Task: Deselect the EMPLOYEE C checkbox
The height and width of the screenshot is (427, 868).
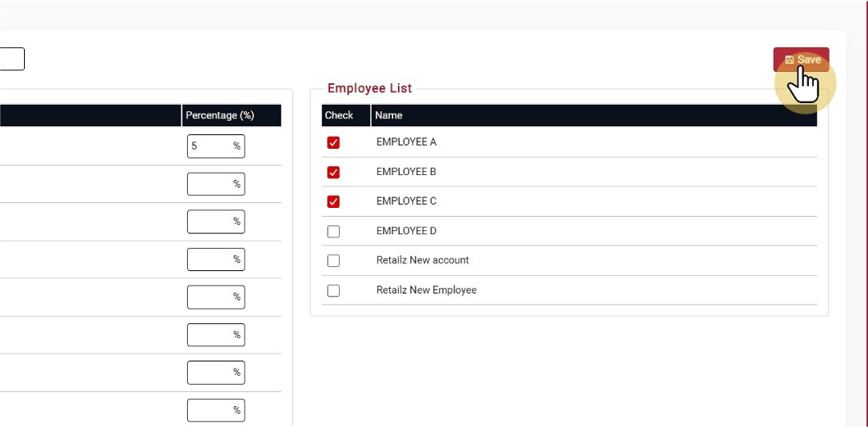Action: (x=333, y=202)
